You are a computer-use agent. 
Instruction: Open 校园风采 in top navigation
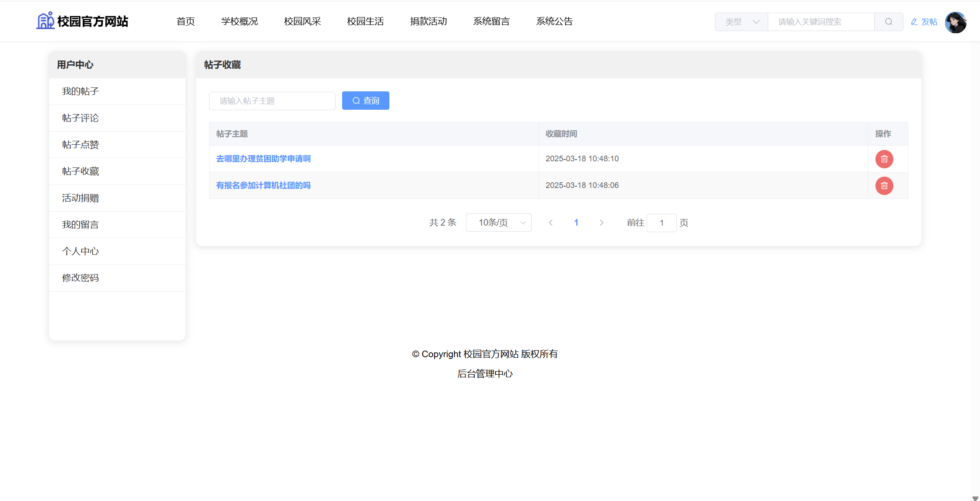click(x=302, y=21)
